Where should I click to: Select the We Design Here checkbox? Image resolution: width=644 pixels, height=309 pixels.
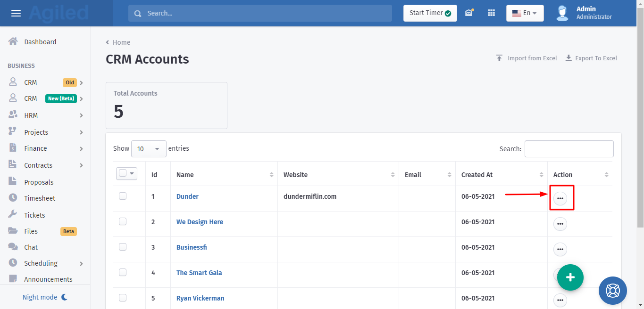[123, 221]
